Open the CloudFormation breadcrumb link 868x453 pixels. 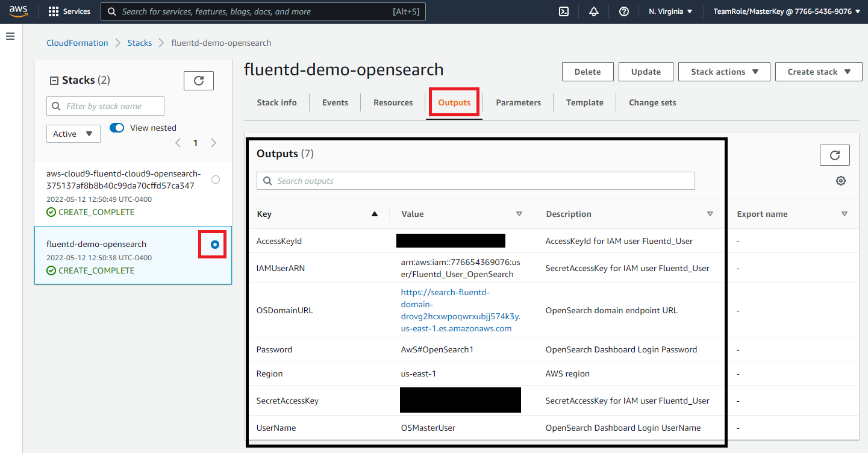pyautogui.click(x=77, y=43)
